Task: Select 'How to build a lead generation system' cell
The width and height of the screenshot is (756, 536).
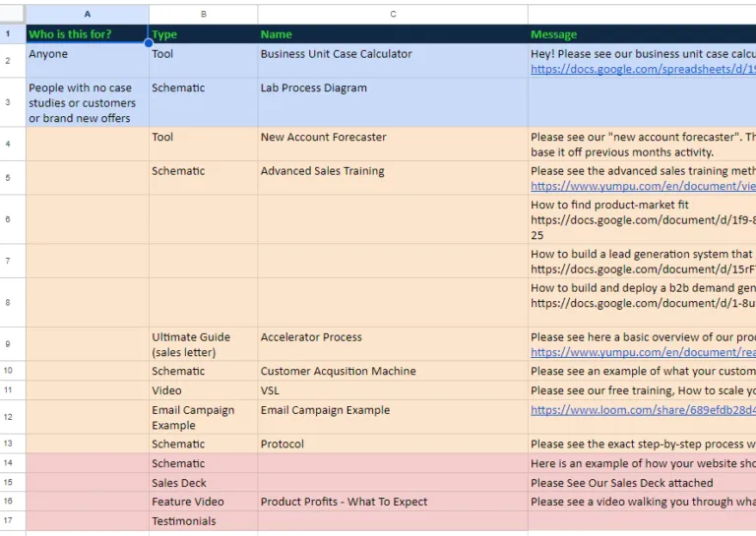Action: 642,261
